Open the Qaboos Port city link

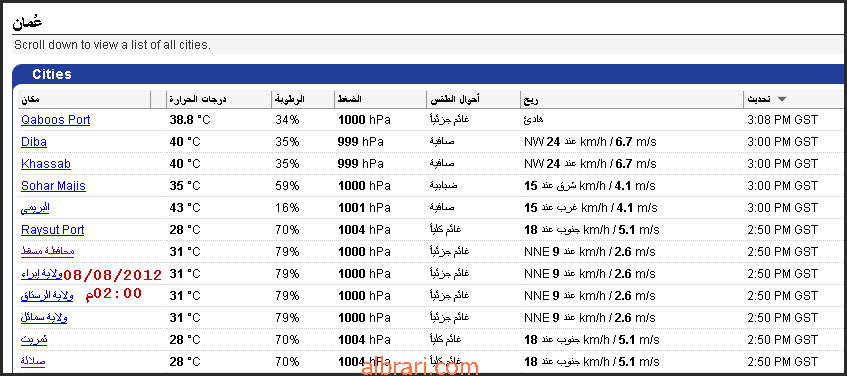pyautogui.click(x=56, y=120)
